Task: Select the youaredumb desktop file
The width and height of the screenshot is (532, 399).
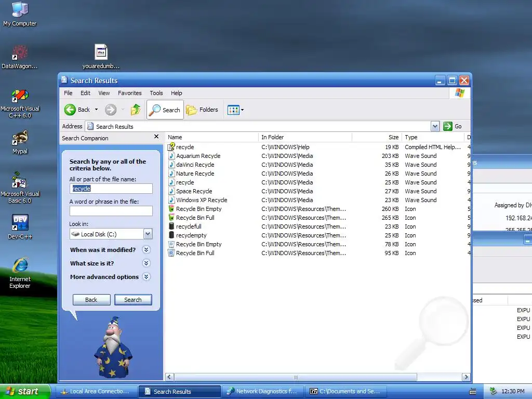Action: 101,57
